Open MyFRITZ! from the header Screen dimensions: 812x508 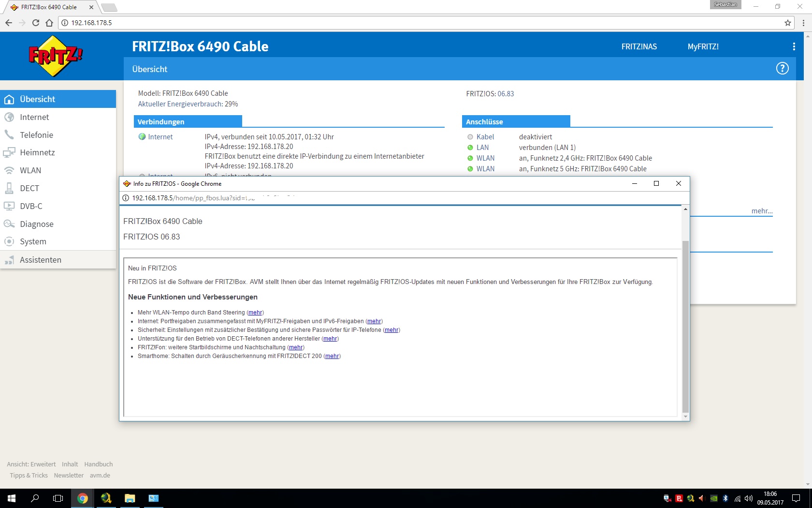click(x=703, y=46)
